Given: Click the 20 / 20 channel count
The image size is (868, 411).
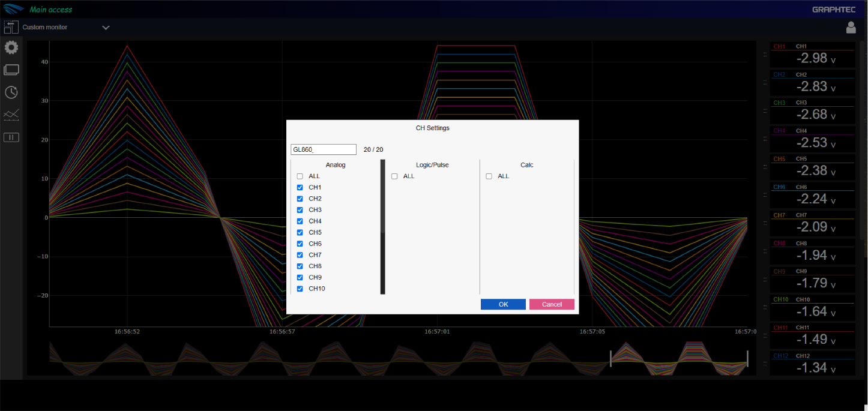Looking at the screenshot, I should click(373, 149).
